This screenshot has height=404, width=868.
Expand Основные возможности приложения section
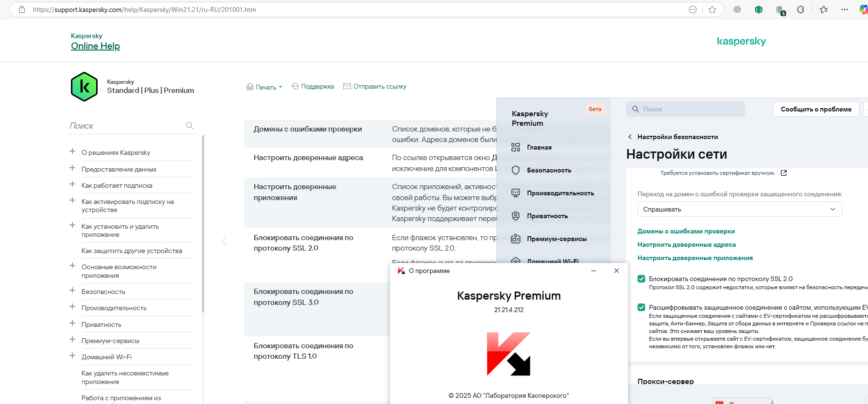click(72, 266)
